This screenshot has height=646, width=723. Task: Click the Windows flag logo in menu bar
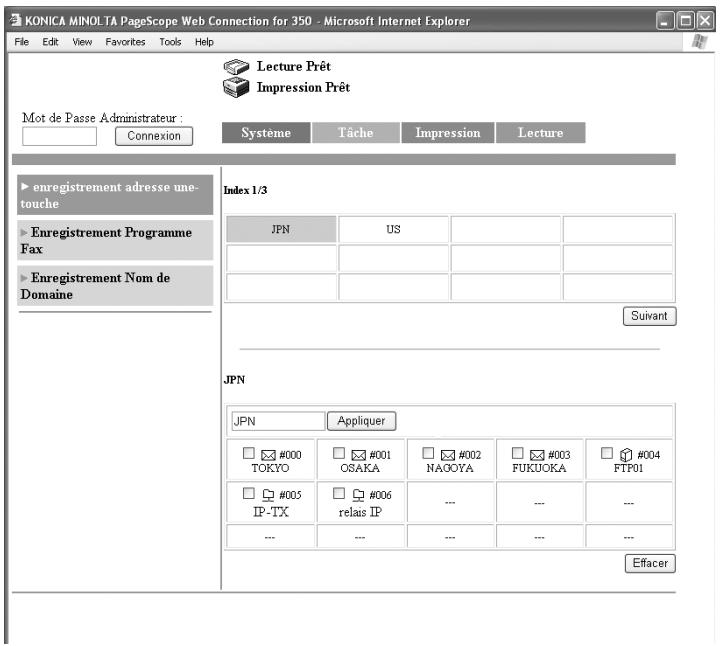click(699, 41)
